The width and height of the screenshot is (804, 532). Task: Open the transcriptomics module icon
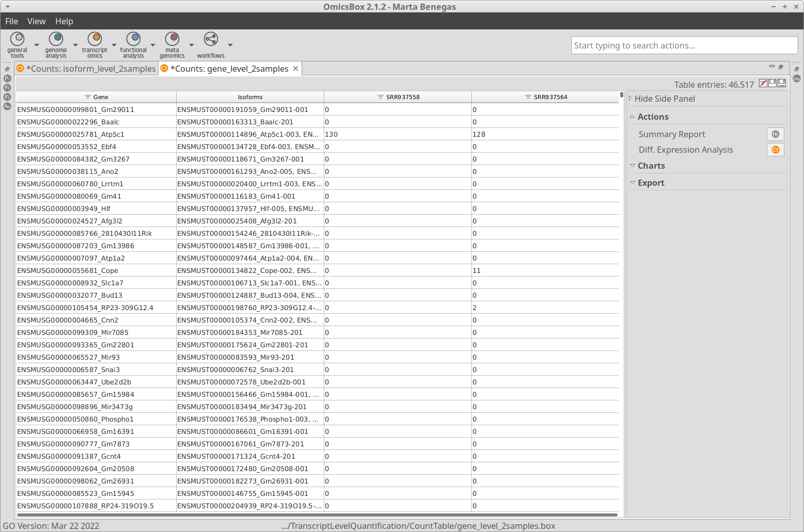pos(94,40)
